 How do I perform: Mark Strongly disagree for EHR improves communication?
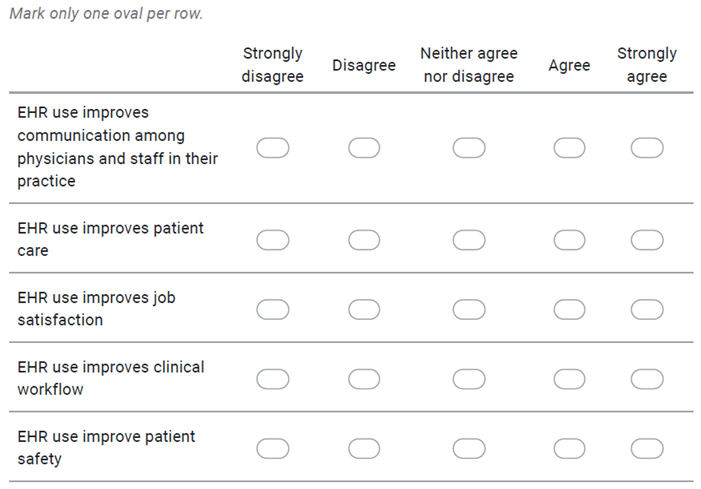coord(273,148)
